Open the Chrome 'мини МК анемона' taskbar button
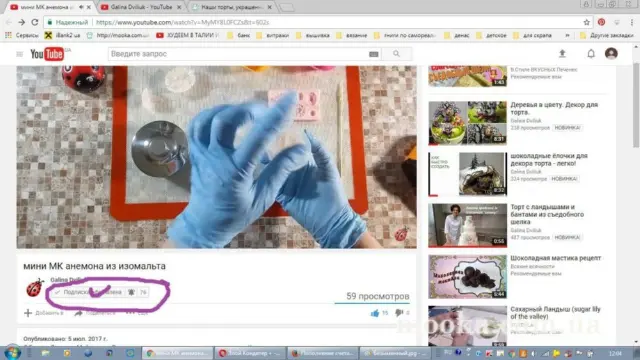 pyautogui.click(x=178, y=353)
